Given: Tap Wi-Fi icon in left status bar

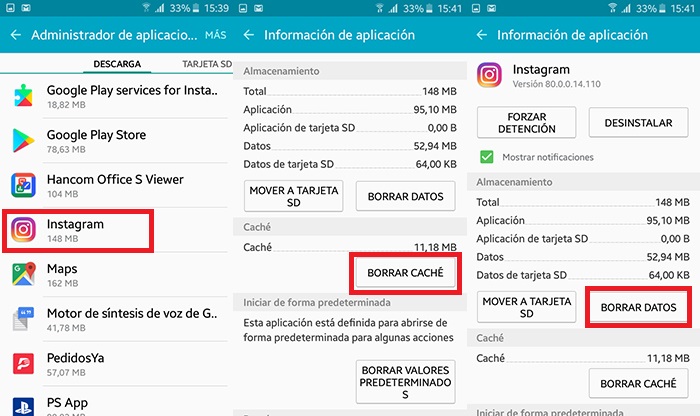Looking at the screenshot, I should click(146, 8).
